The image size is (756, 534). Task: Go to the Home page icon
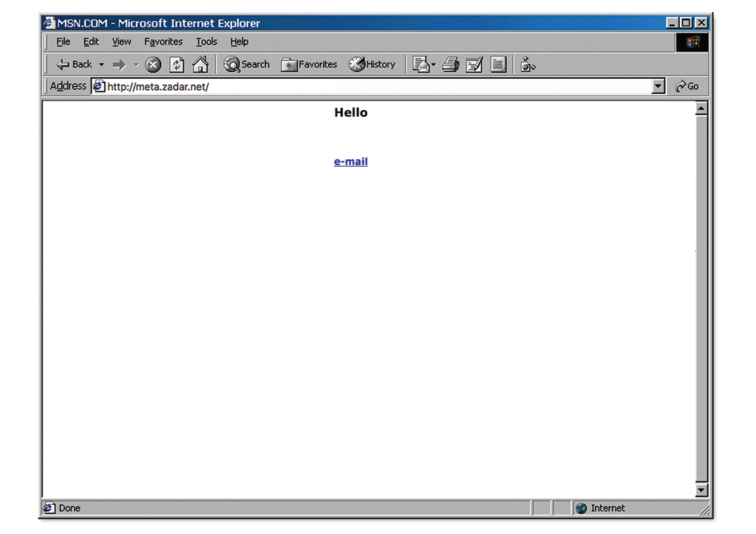(200, 65)
